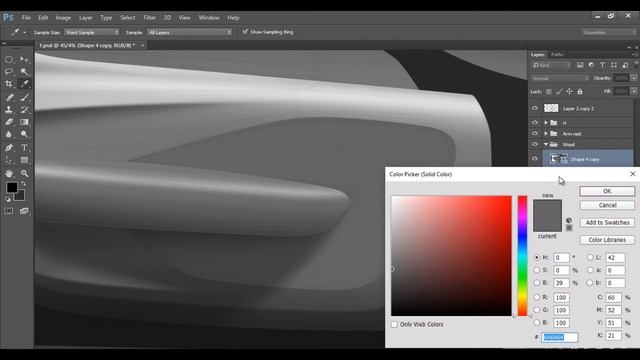The height and width of the screenshot is (360, 640).
Task: Click Add to Swatches button
Action: (607, 222)
